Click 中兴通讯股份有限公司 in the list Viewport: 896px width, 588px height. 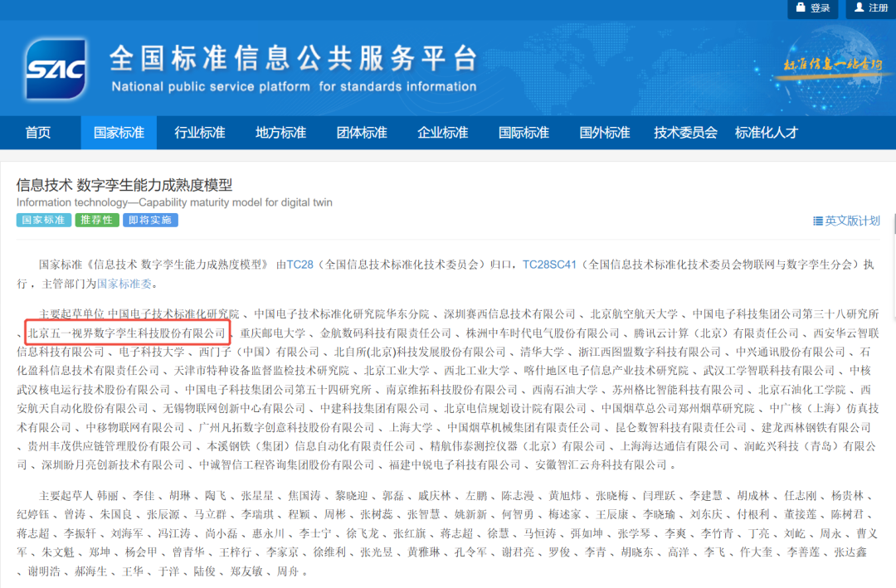click(x=791, y=352)
